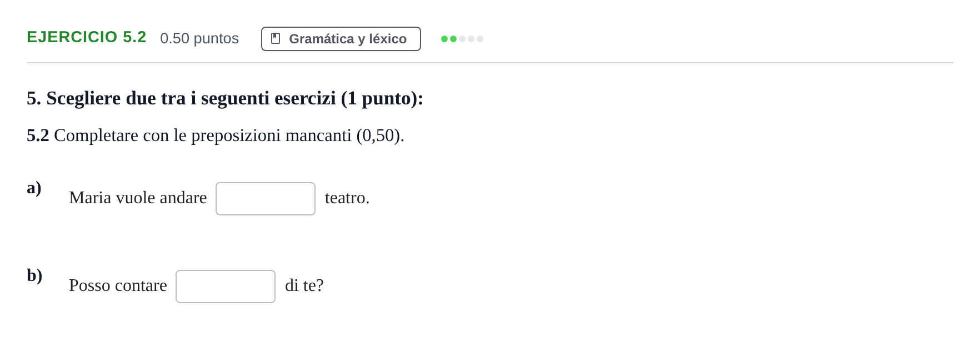Click the word 'teatro.'
980x362 pixels.
[x=347, y=198]
